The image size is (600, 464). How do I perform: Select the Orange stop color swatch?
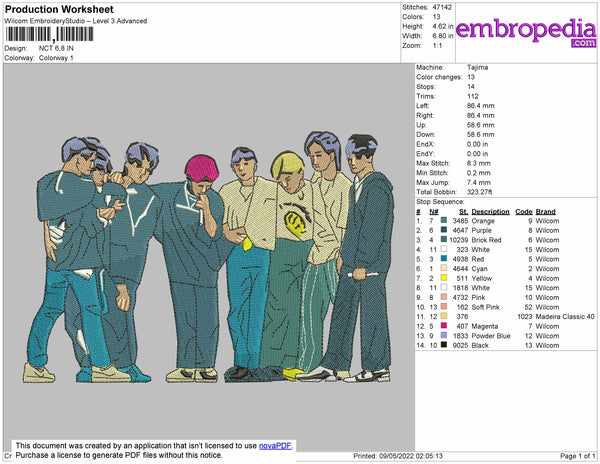[444, 221]
